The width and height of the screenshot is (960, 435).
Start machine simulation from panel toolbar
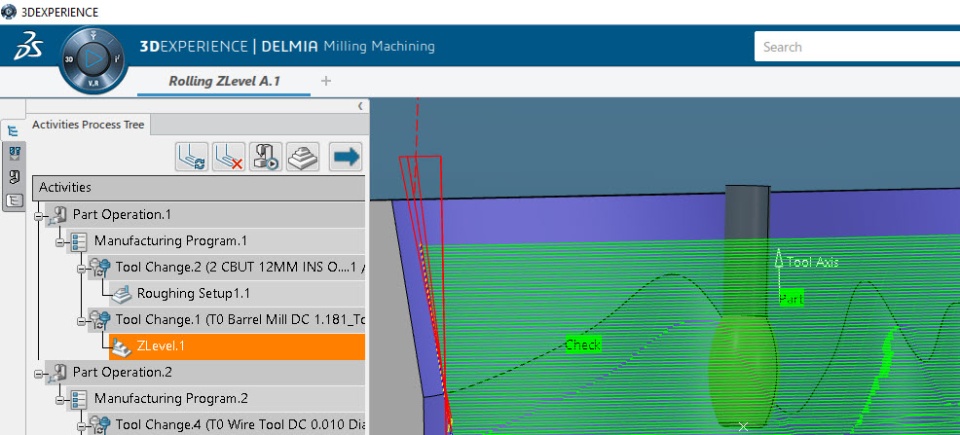pyautogui.click(x=266, y=156)
